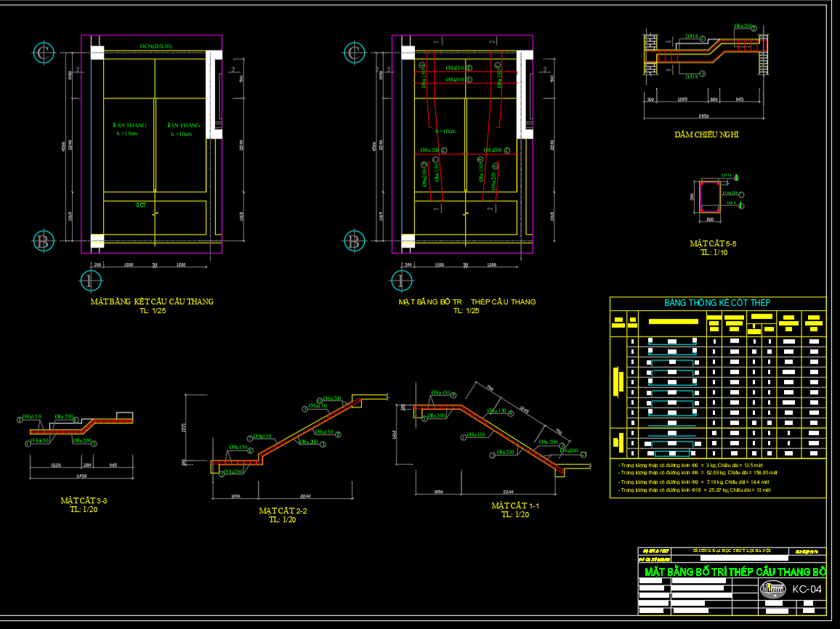Select the MẶT CẮT 2-2 section title

(283, 511)
